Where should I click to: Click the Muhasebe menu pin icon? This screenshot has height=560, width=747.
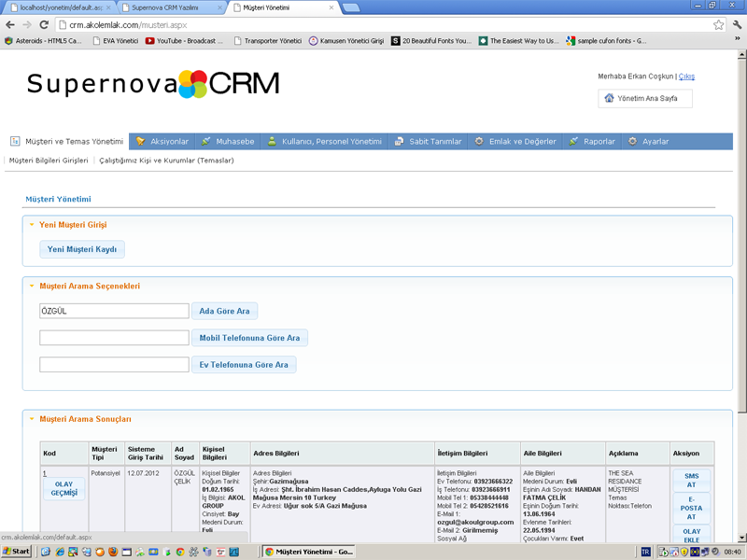(x=205, y=141)
